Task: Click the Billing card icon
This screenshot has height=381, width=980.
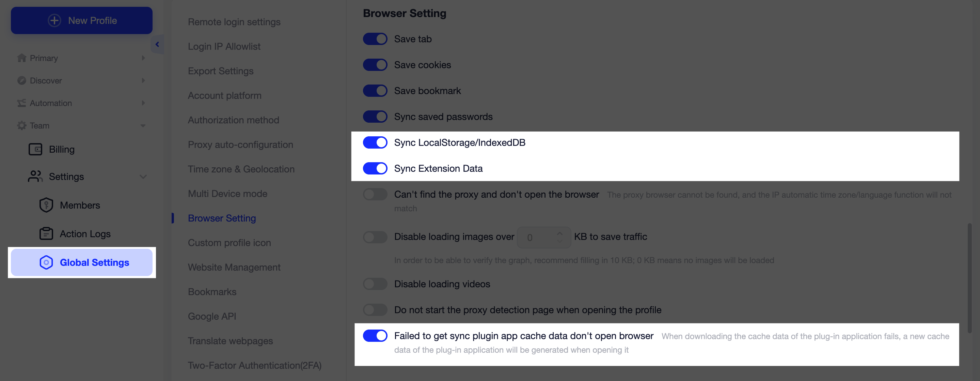Action: click(36, 149)
